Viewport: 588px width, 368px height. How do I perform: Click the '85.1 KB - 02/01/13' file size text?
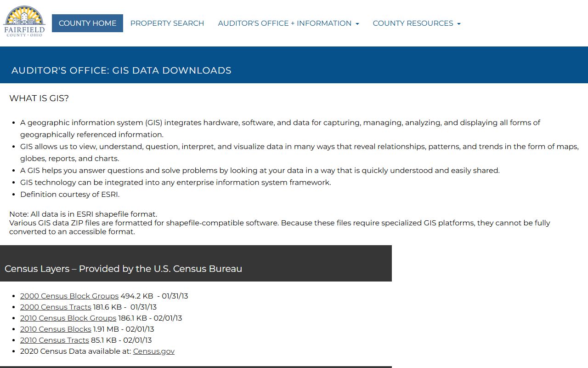[x=121, y=340]
